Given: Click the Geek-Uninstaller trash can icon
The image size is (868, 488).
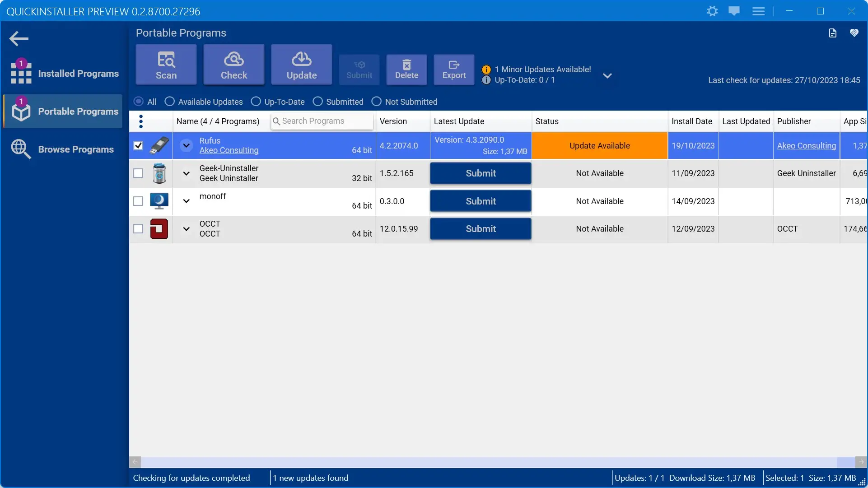Looking at the screenshot, I should coord(159,173).
